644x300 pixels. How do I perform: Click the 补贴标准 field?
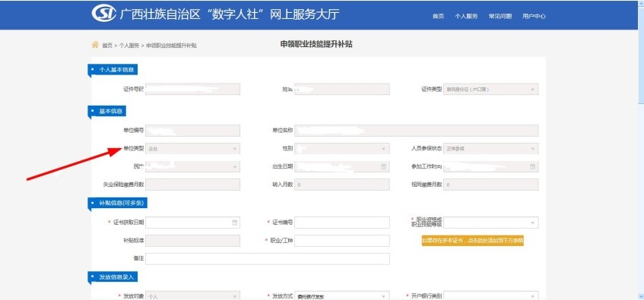pyautogui.click(x=192, y=241)
